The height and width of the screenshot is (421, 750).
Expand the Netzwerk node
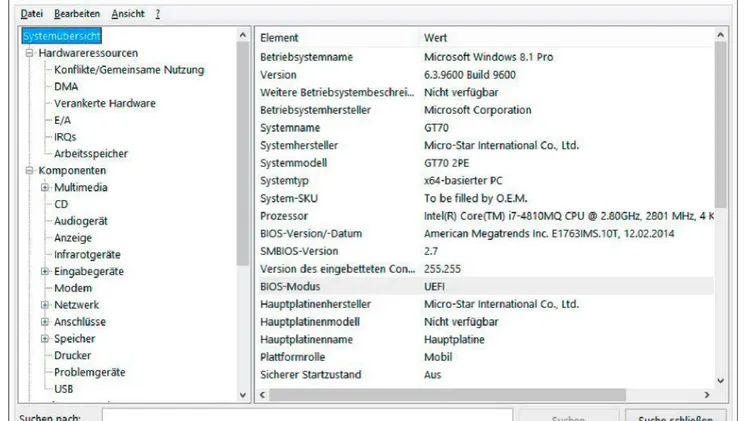click(45, 305)
